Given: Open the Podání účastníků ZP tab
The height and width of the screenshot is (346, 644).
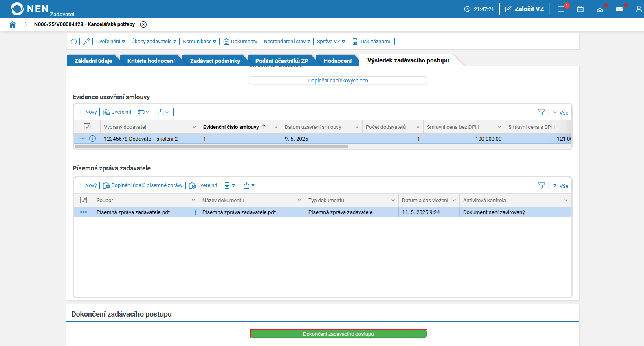Looking at the screenshot, I should tap(282, 61).
